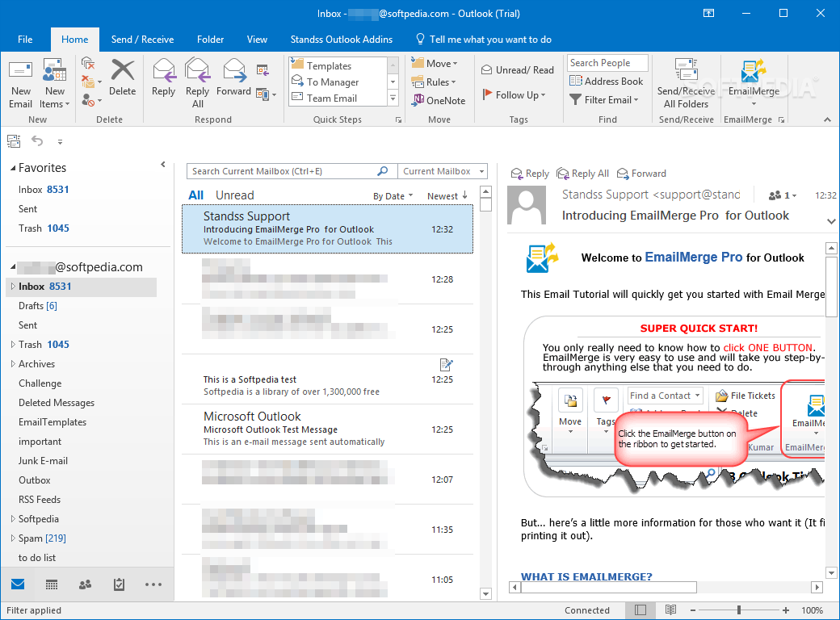The image size is (840, 620).
Task: Click the message list scroll down arrow
Action: (x=486, y=593)
